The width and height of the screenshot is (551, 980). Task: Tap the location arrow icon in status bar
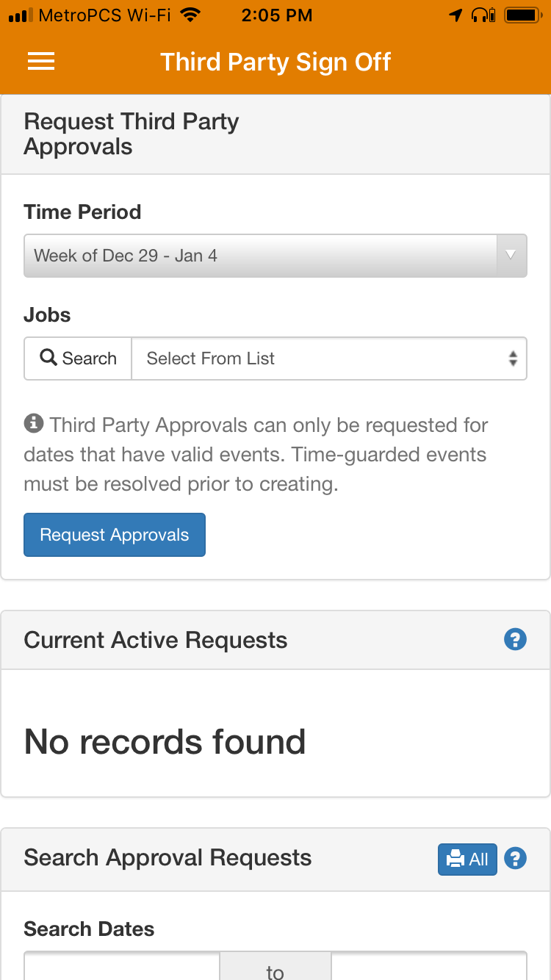(x=456, y=15)
